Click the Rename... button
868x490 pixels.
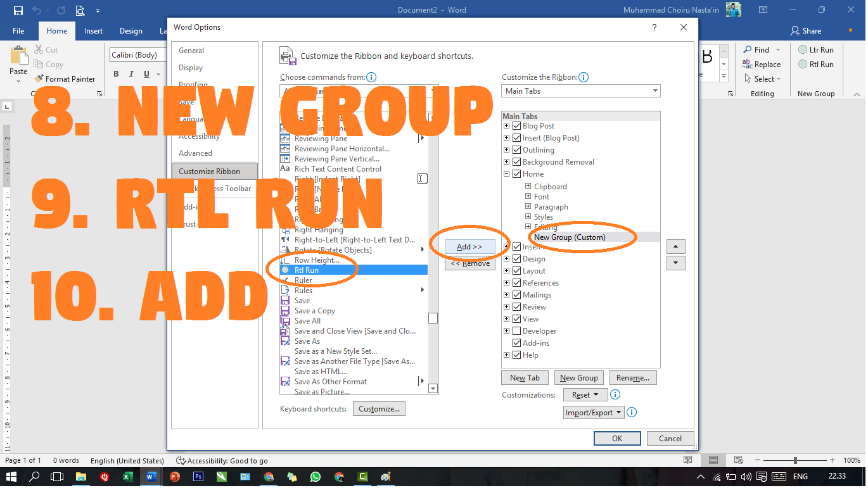pos(633,378)
